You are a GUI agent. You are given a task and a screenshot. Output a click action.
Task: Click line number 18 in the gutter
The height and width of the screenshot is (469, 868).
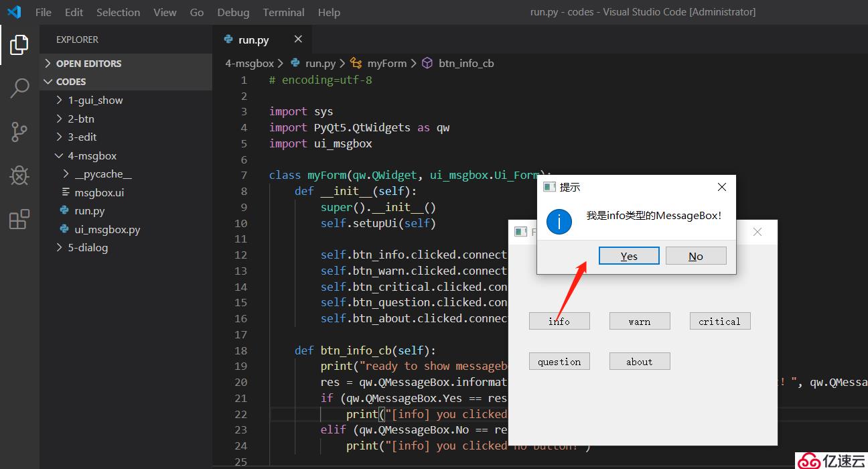[241, 350]
